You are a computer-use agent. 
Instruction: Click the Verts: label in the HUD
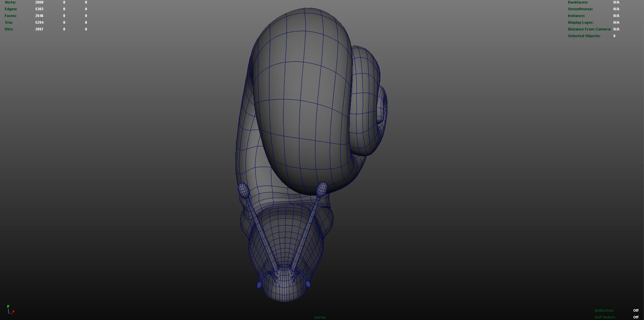(10, 2)
